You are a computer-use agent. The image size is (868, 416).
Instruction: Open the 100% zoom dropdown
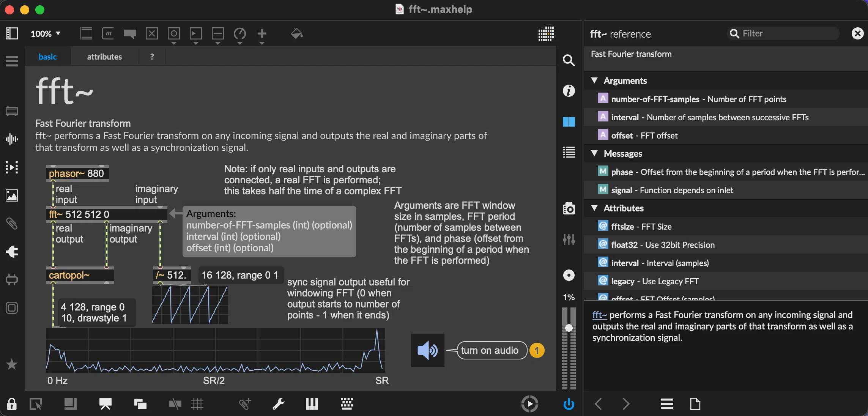(46, 33)
